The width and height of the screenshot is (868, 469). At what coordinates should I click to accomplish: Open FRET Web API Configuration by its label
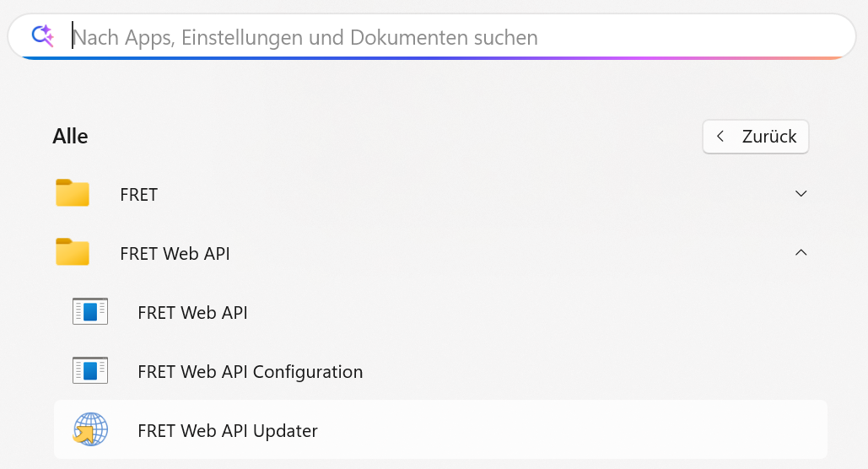click(250, 372)
